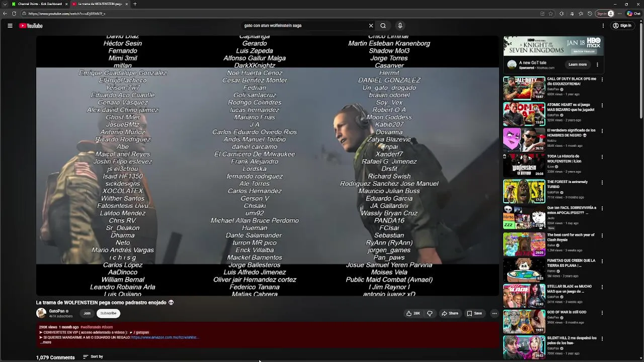
Task: Open the Knight of the Seven Kingdoms banner
Action: click(x=553, y=46)
